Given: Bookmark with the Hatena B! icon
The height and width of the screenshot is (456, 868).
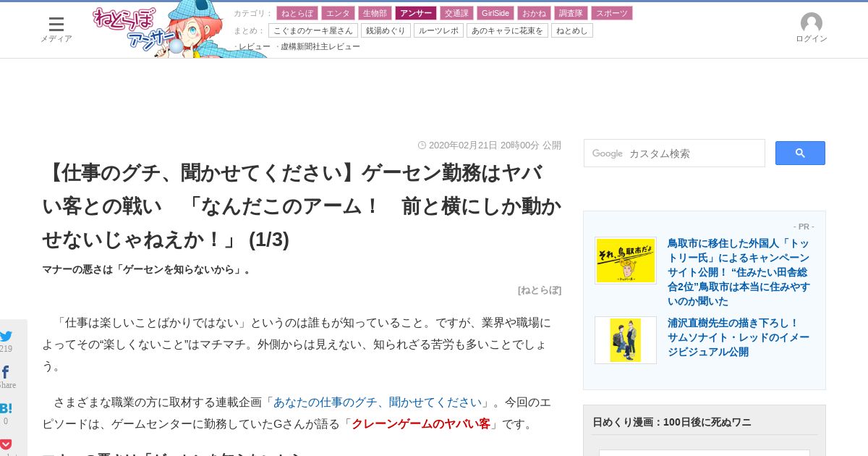Looking at the screenshot, I should 6,408.
